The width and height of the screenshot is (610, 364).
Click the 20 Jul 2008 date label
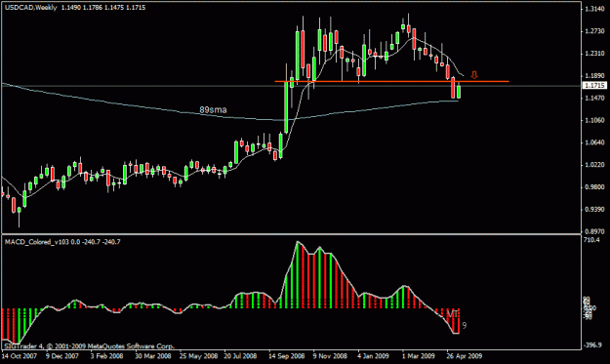click(x=240, y=356)
